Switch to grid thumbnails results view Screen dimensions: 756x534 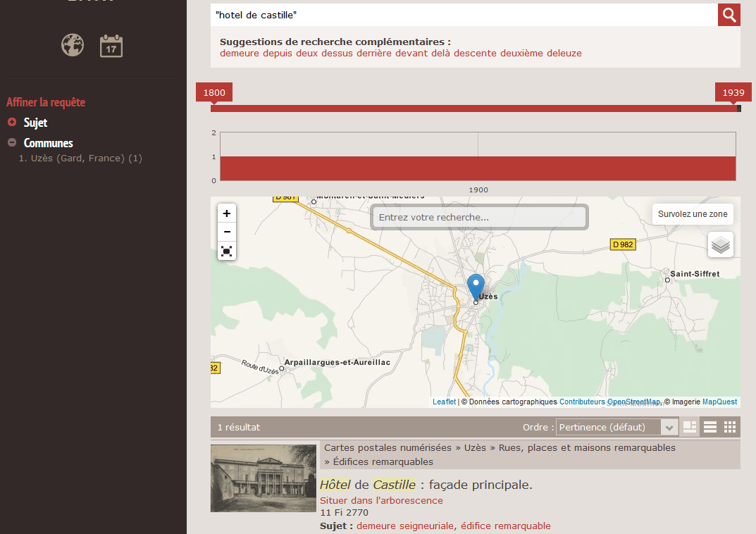(x=730, y=427)
